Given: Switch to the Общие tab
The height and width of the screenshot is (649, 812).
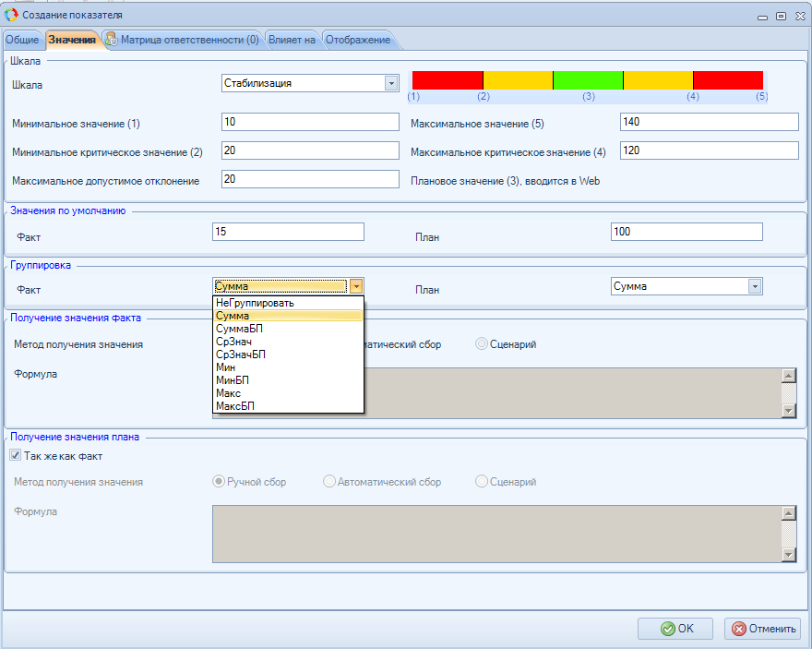Looking at the screenshot, I should pos(22,40).
